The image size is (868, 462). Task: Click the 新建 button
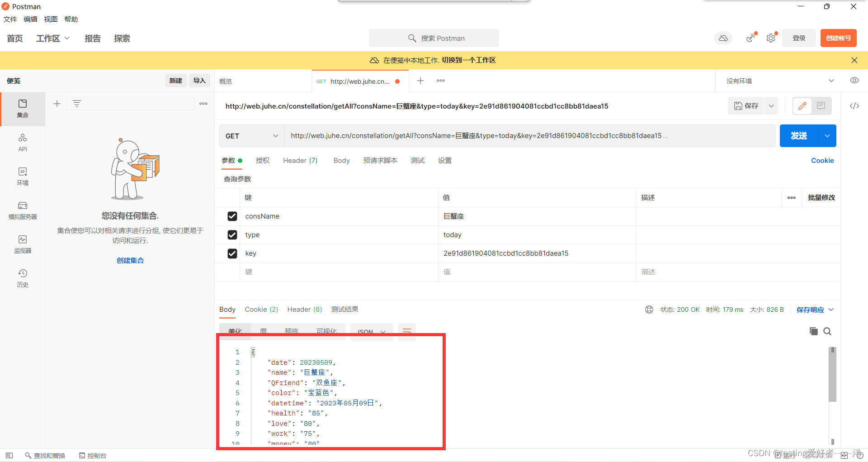coord(176,81)
